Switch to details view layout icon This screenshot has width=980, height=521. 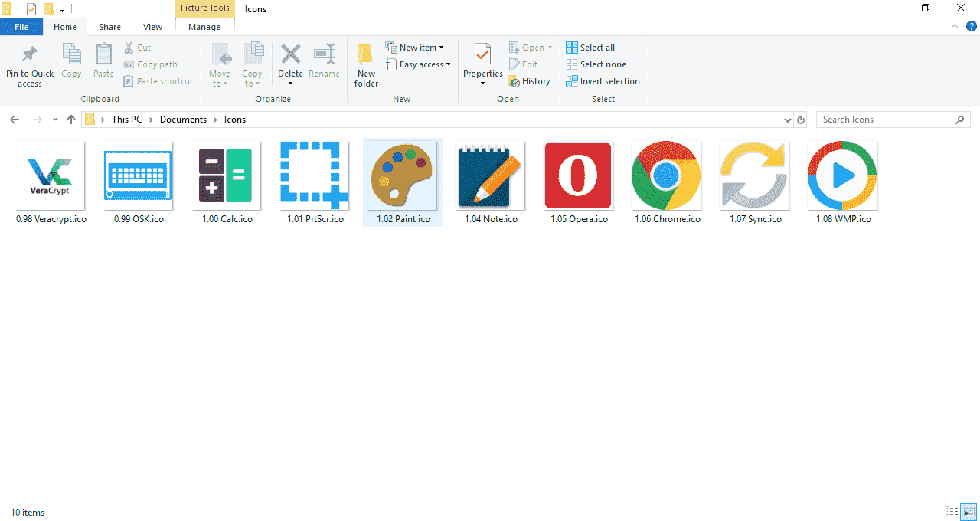point(952,512)
